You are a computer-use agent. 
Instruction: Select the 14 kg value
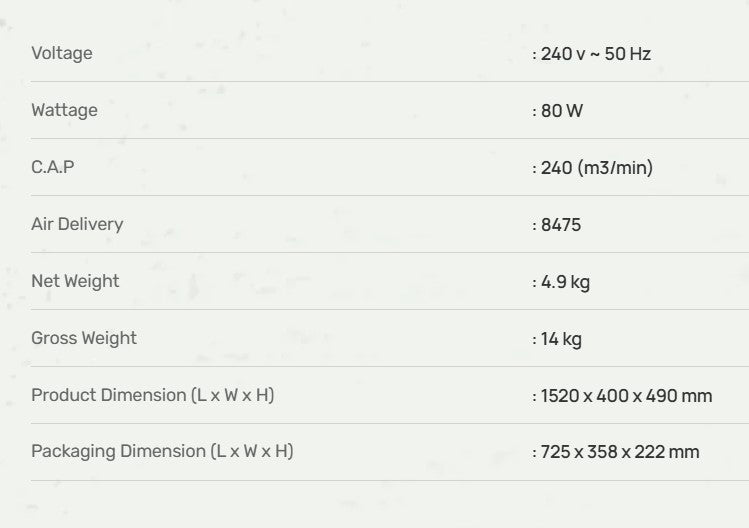coord(561,339)
